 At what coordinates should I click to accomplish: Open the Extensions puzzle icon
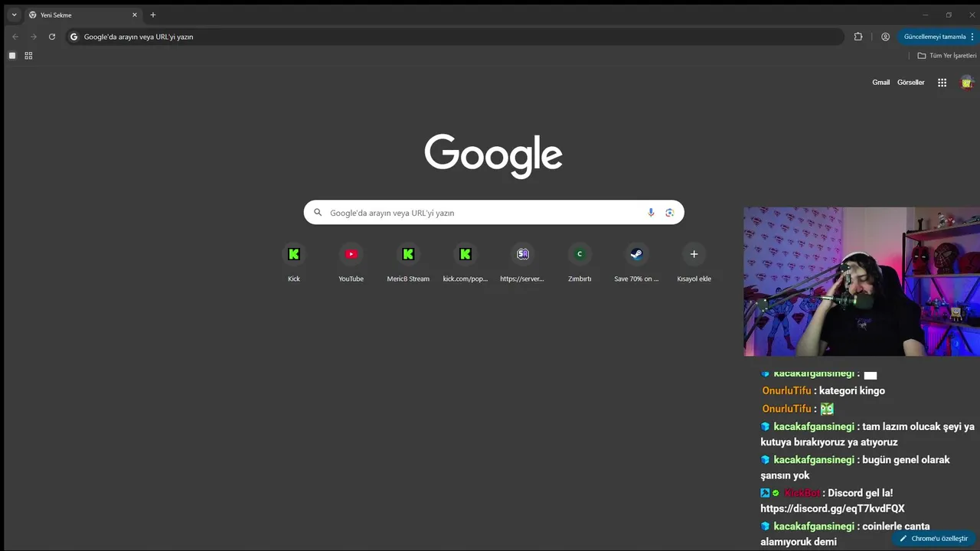pos(858,37)
